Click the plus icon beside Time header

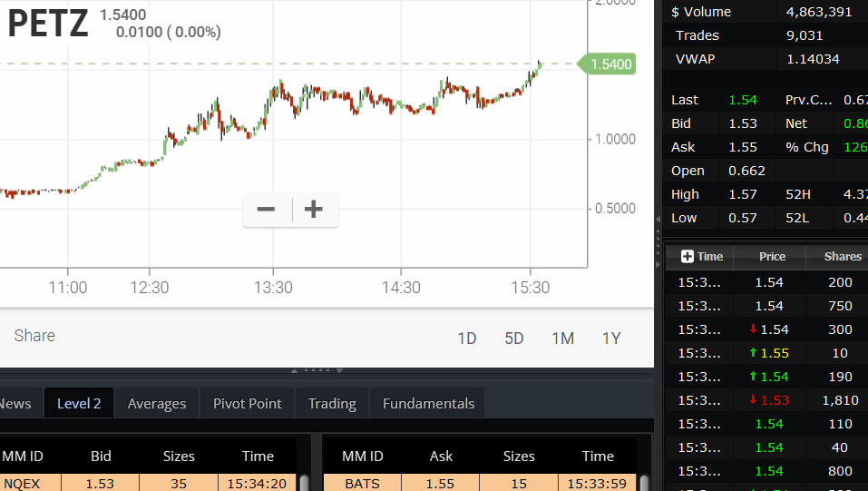688,257
